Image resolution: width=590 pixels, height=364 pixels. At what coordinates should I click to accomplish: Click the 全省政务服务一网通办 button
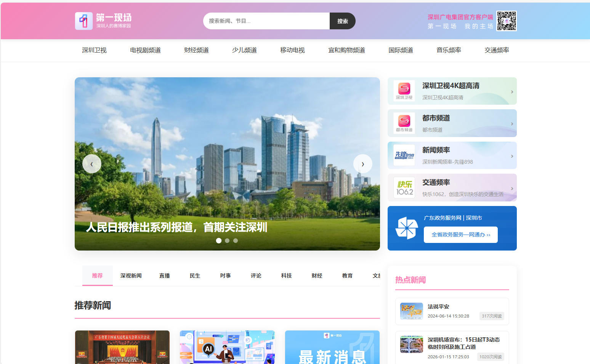coord(460,235)
